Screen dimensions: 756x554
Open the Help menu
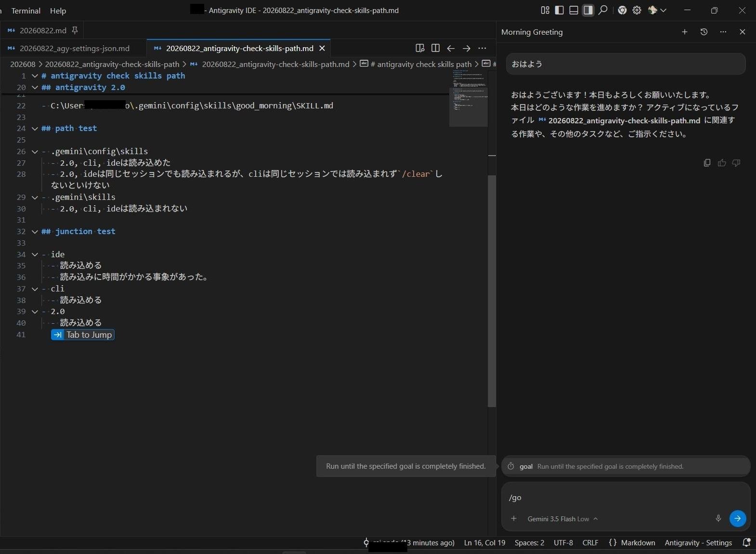click(x=58, y=11)
